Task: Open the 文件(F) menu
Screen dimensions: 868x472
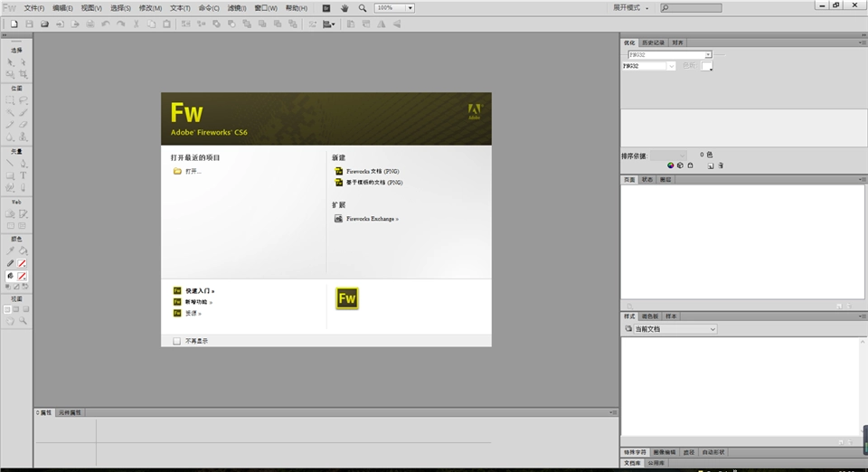Action: click(33, 8)
